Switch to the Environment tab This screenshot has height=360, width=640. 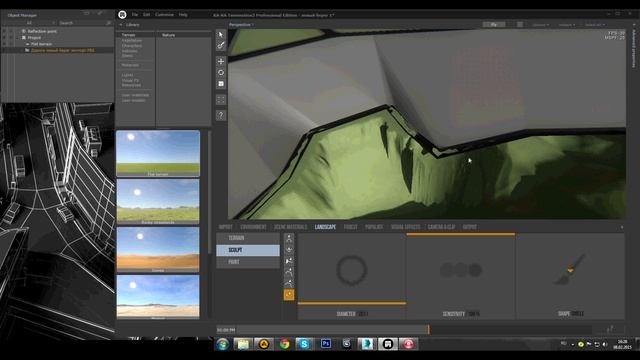253,227
